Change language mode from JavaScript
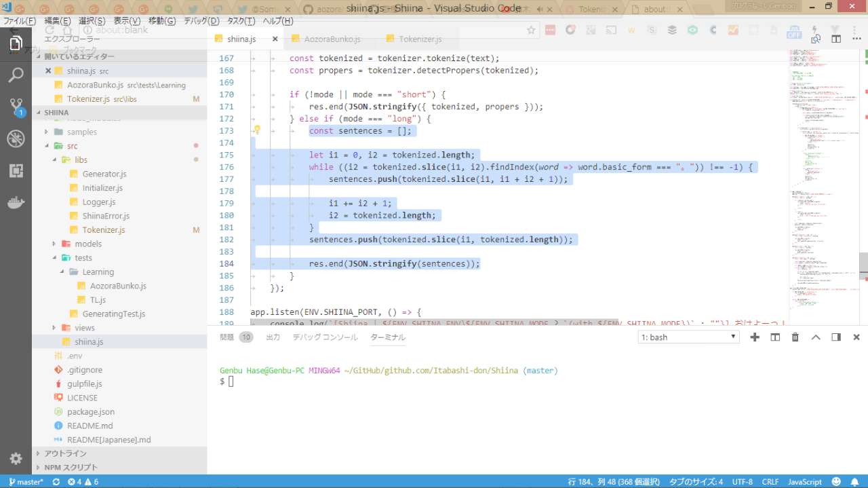 [x=804, y=482]
